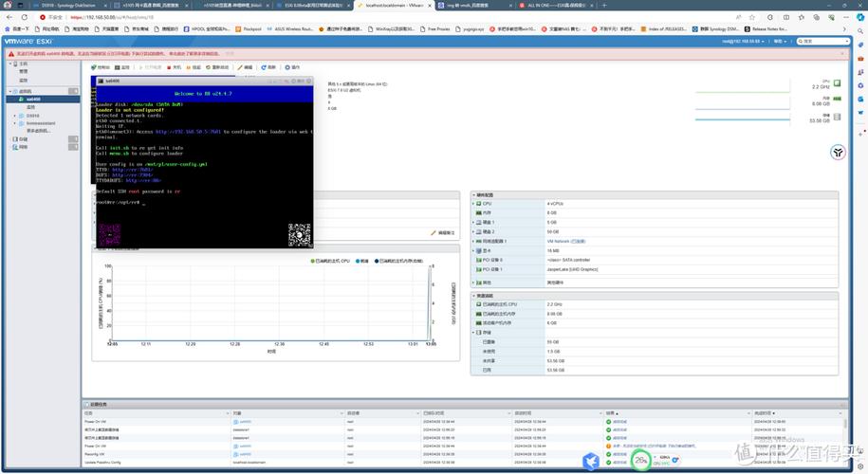Viewport: 868px width, 474px height.
Task: Expand the CPU hardware configuration row
Action: click(x=475, y=203)
